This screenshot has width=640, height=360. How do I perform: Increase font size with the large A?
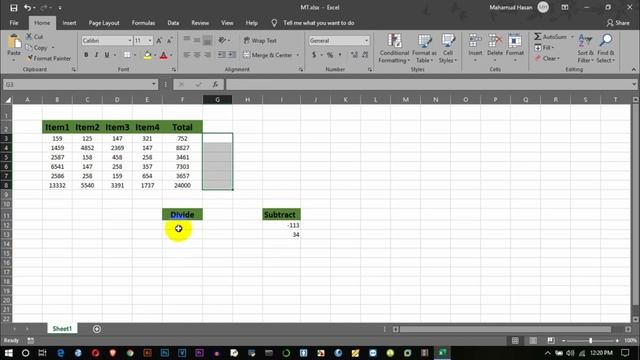point(159,40)
